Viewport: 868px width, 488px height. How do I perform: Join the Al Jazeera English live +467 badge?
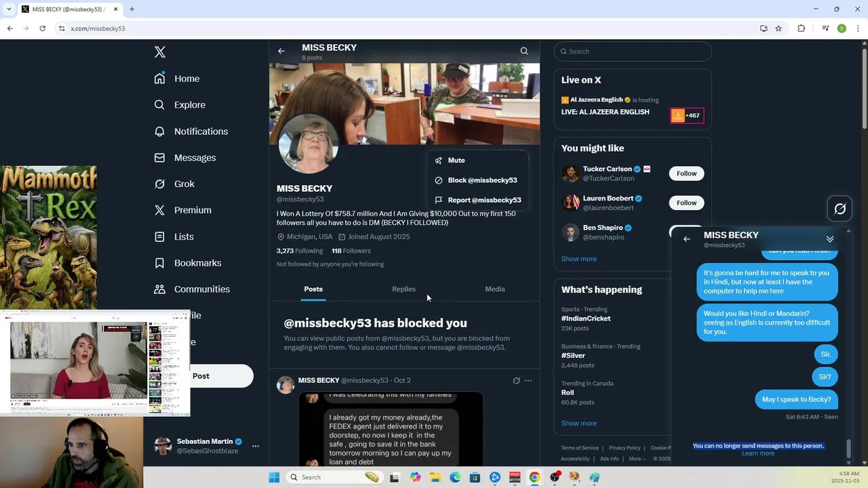687,116
